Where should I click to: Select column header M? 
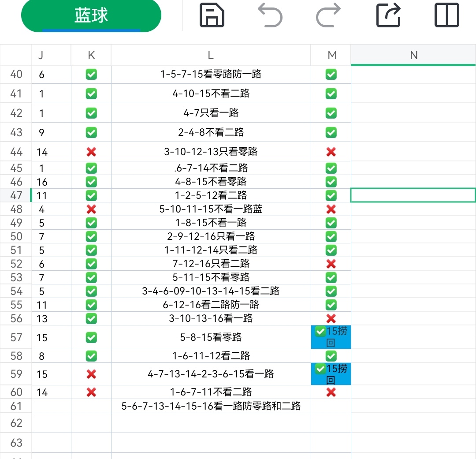click(331, 55)
